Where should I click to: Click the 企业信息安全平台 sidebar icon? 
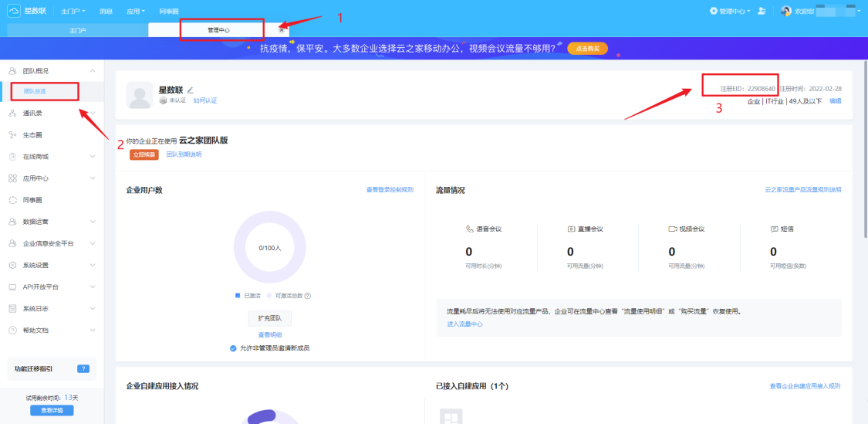click(13, 243)
